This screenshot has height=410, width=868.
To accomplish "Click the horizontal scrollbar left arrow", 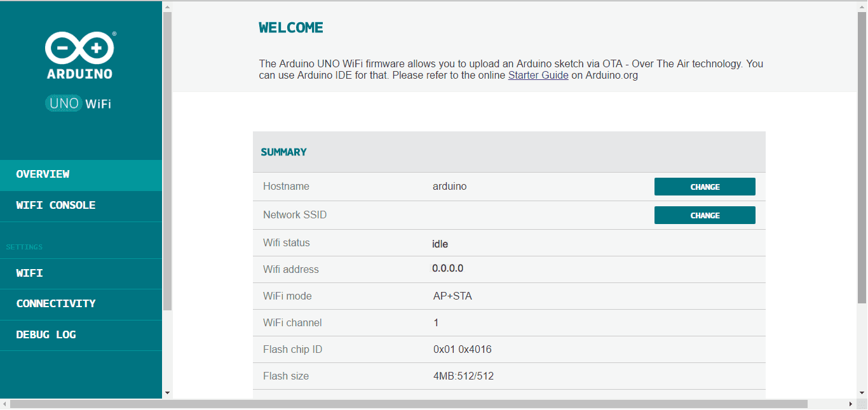I will point(5,404).
